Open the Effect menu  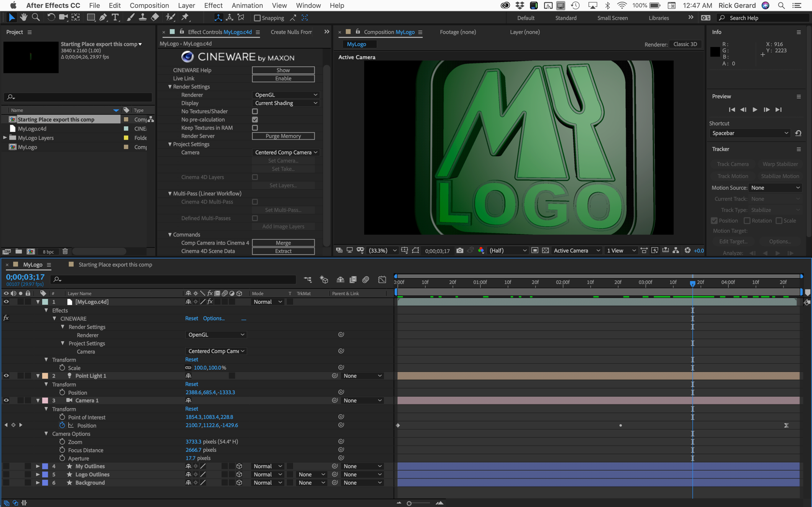click(x=213, y=5)
